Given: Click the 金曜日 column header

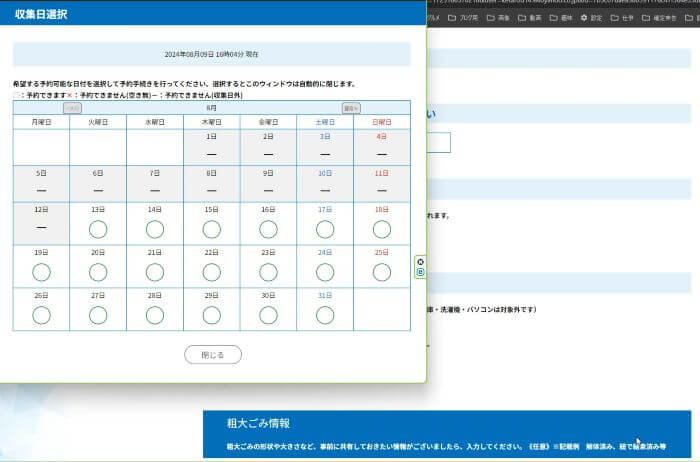Looking at the screenshot, I should click(268, 122).
